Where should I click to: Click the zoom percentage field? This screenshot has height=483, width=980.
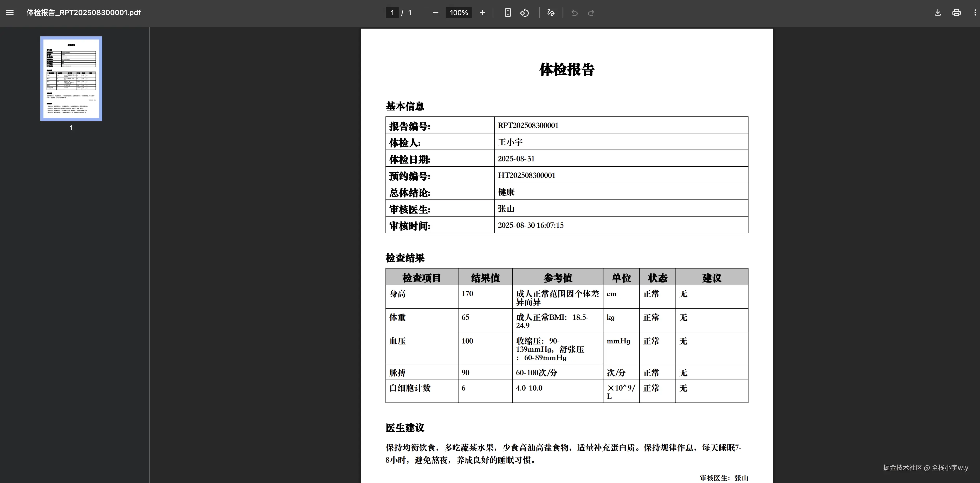[x=459, y=12]
